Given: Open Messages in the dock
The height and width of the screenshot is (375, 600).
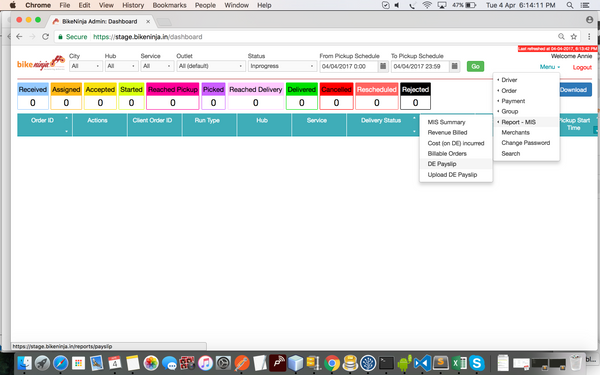Looking at the screenshot, I should point(169,363).
